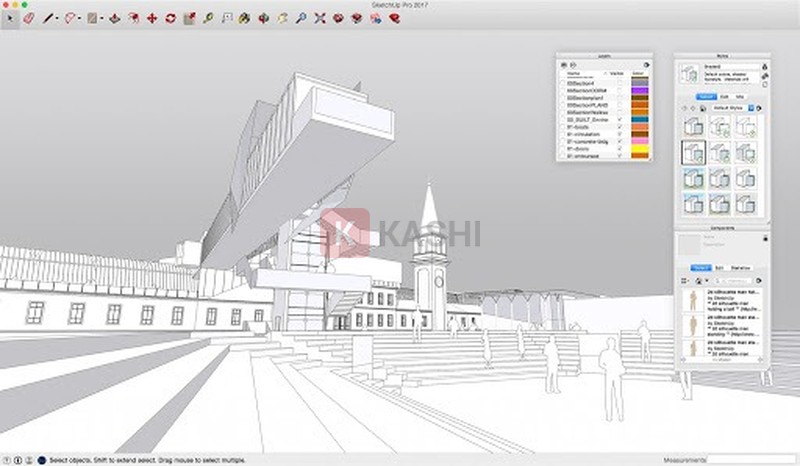800x466 pixels.
Task: Use the Zoom Extents tool
Action: (x=319, y=18)
